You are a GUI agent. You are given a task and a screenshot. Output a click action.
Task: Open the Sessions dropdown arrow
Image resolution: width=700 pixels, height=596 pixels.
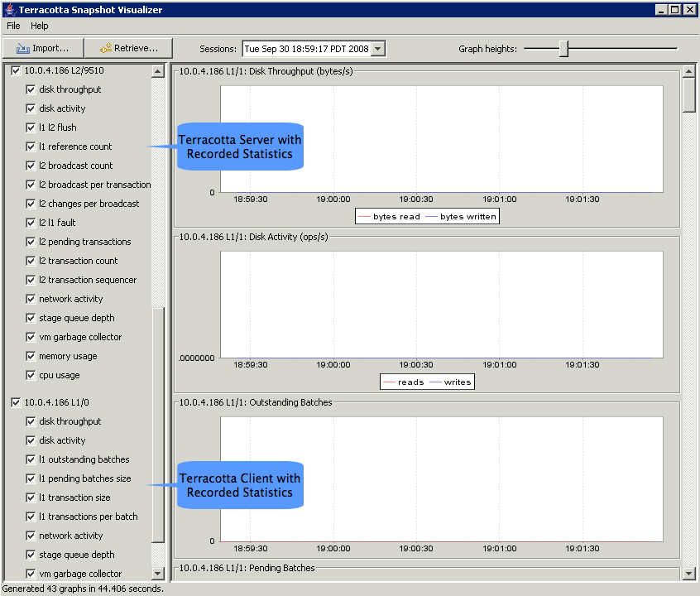pos(378,49)
